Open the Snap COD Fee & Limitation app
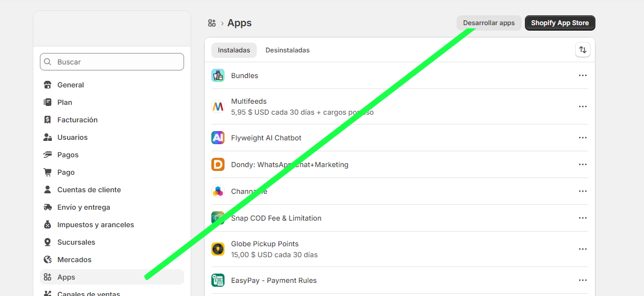This screenshot has width=644, height=296. pos(276,218)
